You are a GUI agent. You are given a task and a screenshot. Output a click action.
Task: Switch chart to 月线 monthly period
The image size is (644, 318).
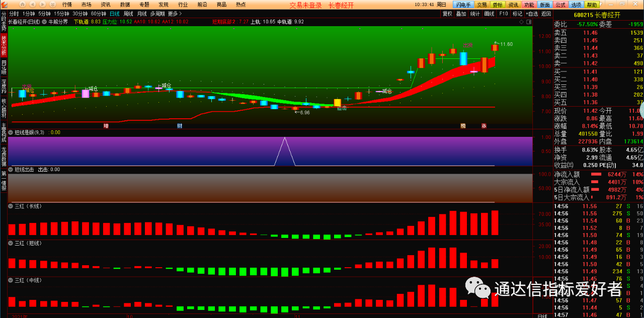(x=142, y=14)
